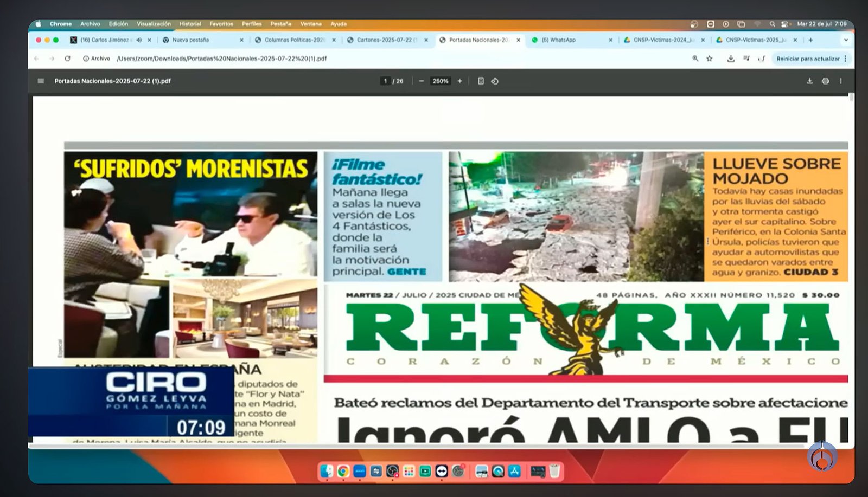The height and width of the screenshot is (497, 868).
Task: Open the Archivo menu
Action: [x=90, y=24]
